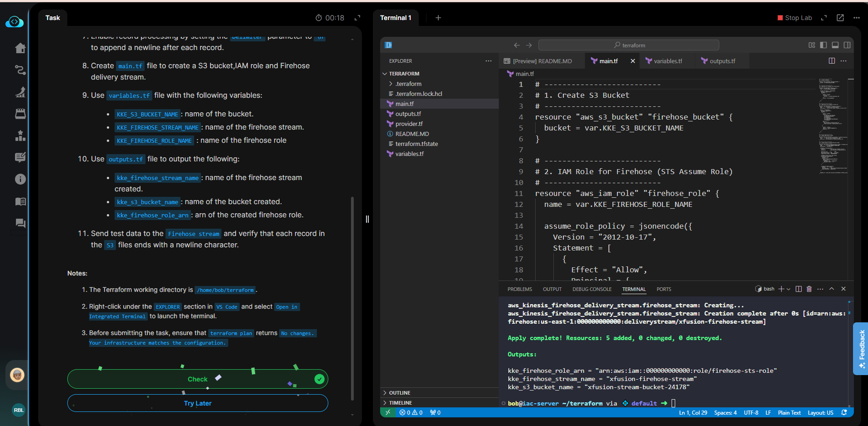
Task: Expand the OUTLINE section
Action: point(399,393)
